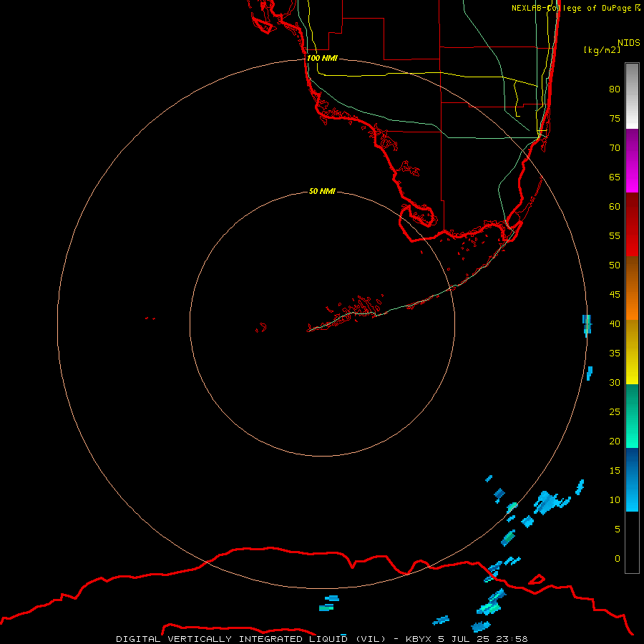Click the 10 value on the color scale
Image resolution: width=644 pixels, height=644 pixels.
click(615, 500)
